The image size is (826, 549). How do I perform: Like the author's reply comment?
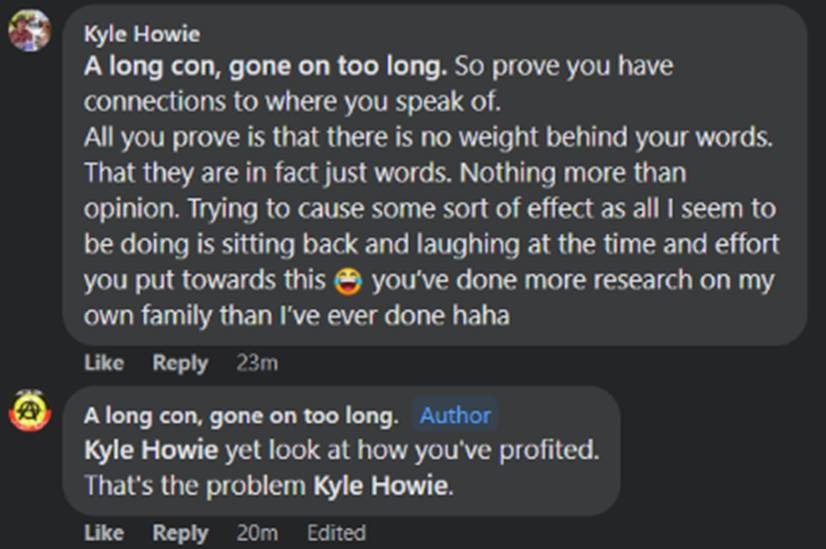104,533
